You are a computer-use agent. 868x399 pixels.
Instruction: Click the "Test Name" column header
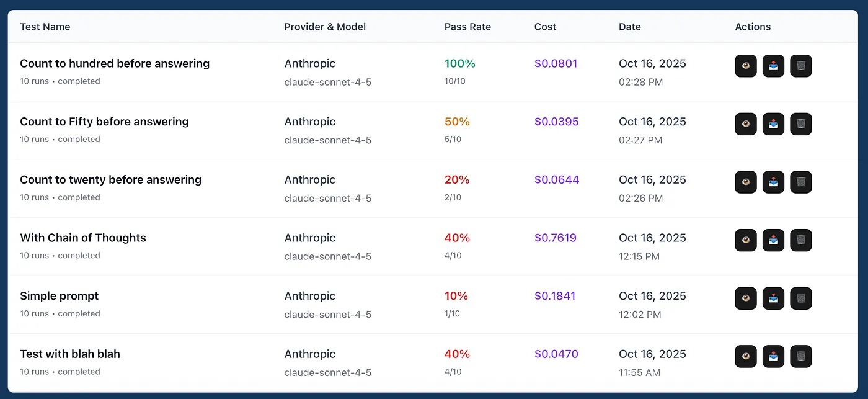click(45, 27)
